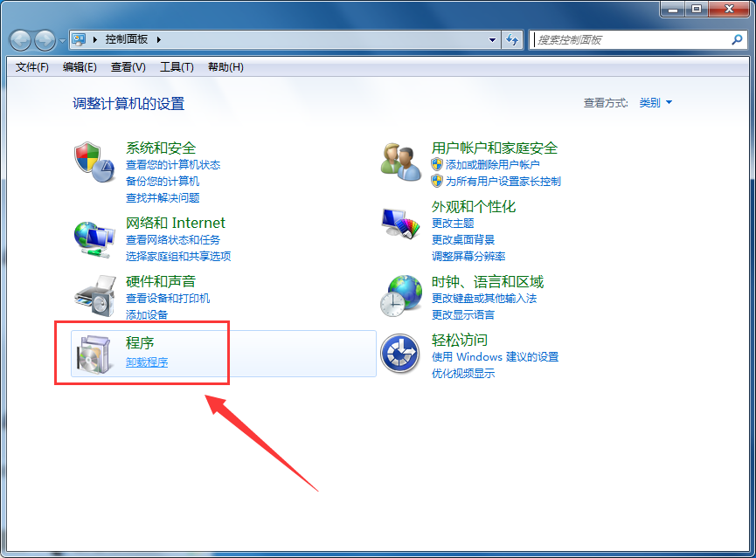Open the 时钟、语言和区域 category link
Viewport: 756px width, 558px height.
pyautogui.click(x=488, y=281)
